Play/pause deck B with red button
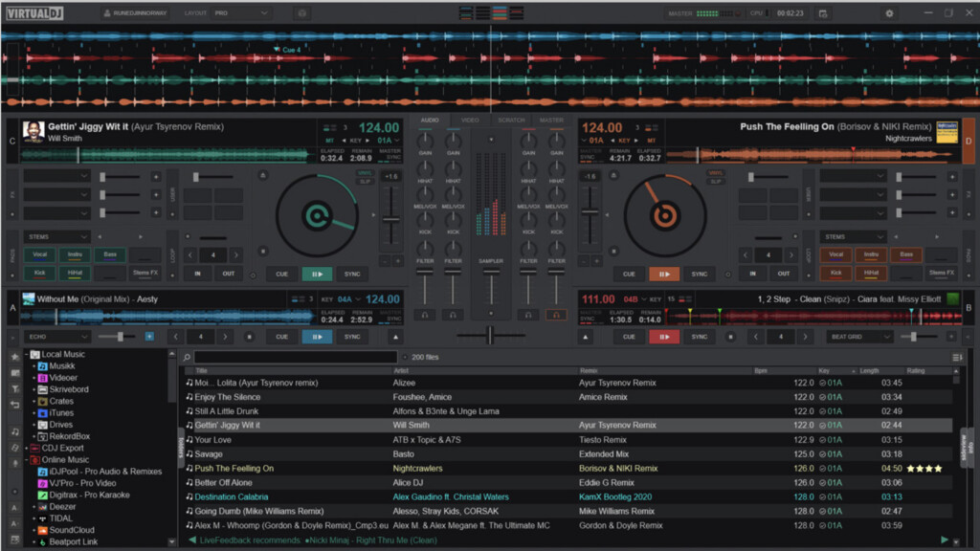 tap(664, 337)
